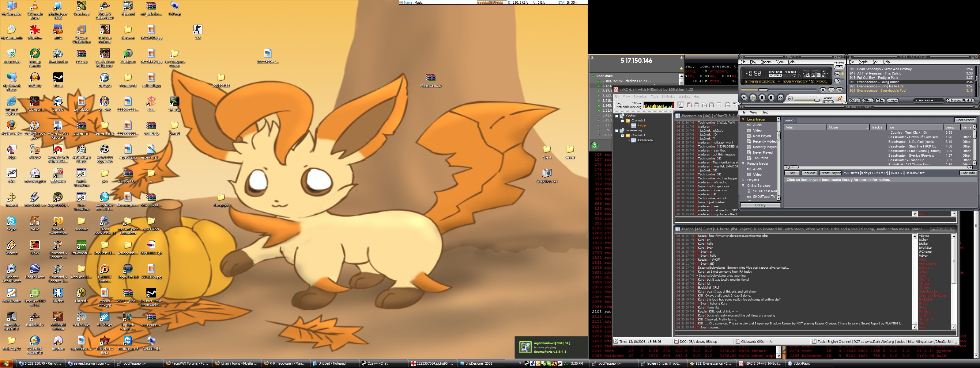Click the Clear Search button

click(x=966, y=120)
